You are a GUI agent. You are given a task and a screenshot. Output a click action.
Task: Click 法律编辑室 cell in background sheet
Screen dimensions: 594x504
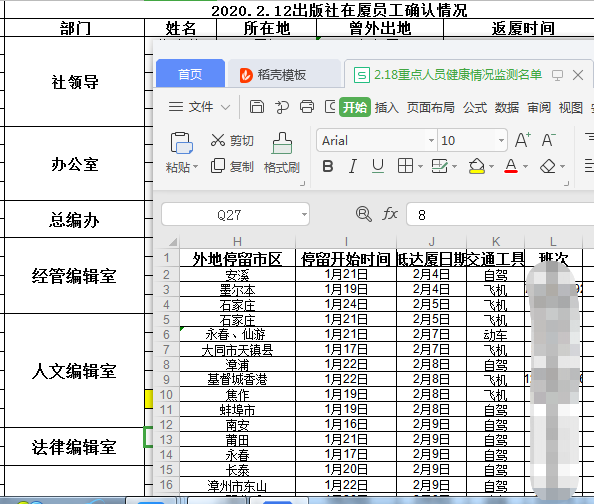click(x=75, y=447)
